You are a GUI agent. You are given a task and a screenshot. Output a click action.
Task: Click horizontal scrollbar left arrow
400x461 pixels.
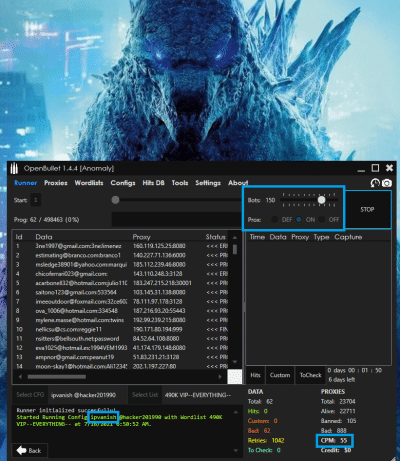20,377
